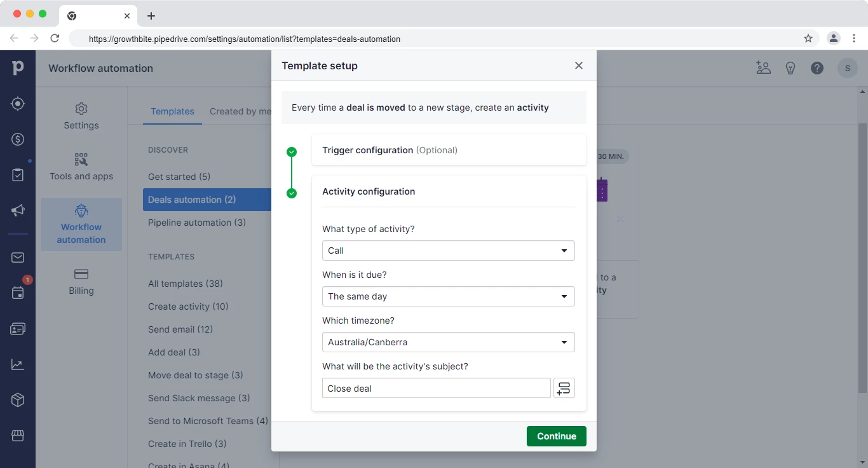Click first step green checkmark indicator
Viewport: 868px width, 468px height.
tap(292, 152)
